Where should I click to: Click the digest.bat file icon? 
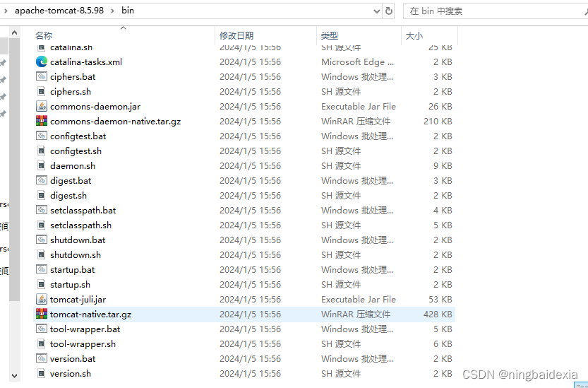tap(41, 180)
